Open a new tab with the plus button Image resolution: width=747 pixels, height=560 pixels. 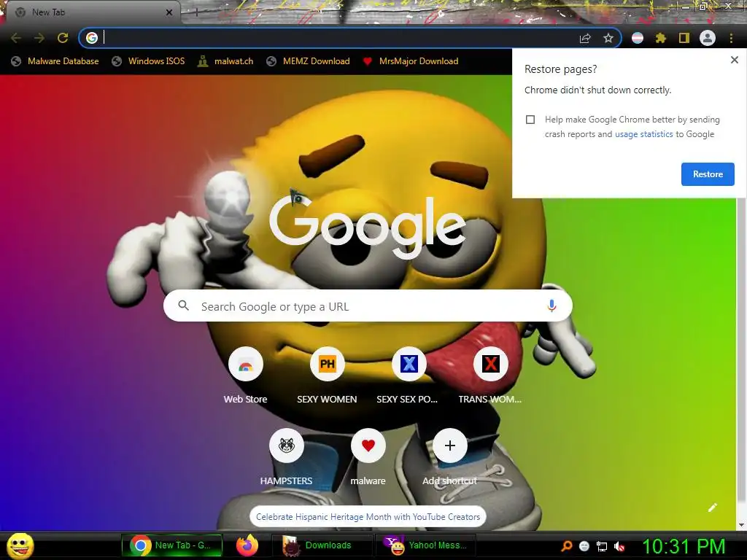(196, 13)
